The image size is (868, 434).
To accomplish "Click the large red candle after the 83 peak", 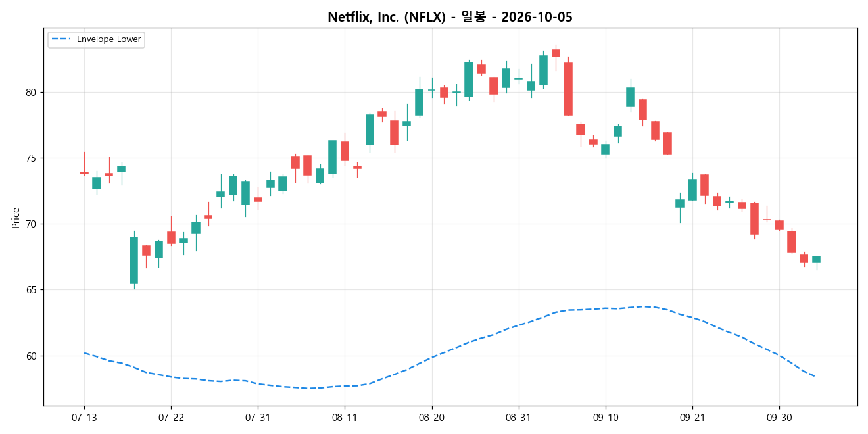I will pos(568,89).
